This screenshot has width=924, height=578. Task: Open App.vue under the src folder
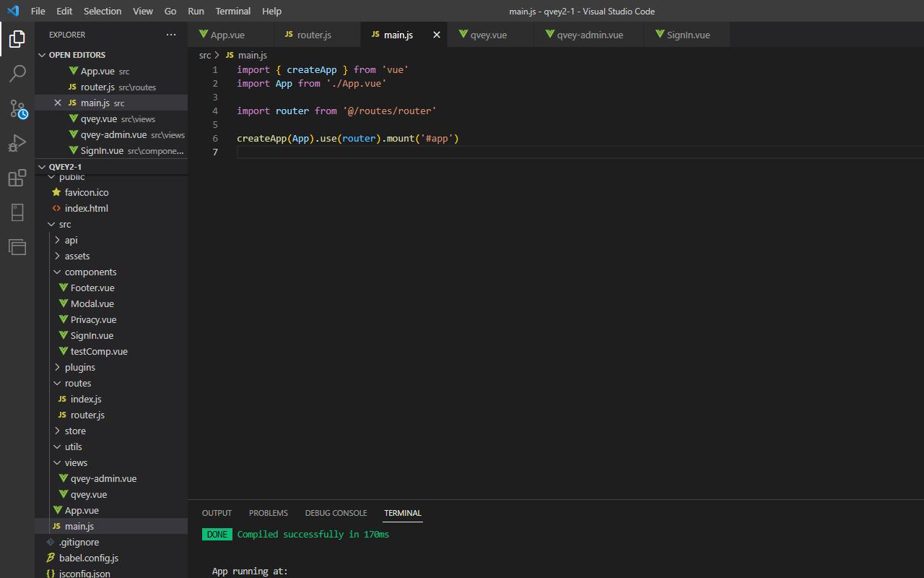tap(111, 510)
